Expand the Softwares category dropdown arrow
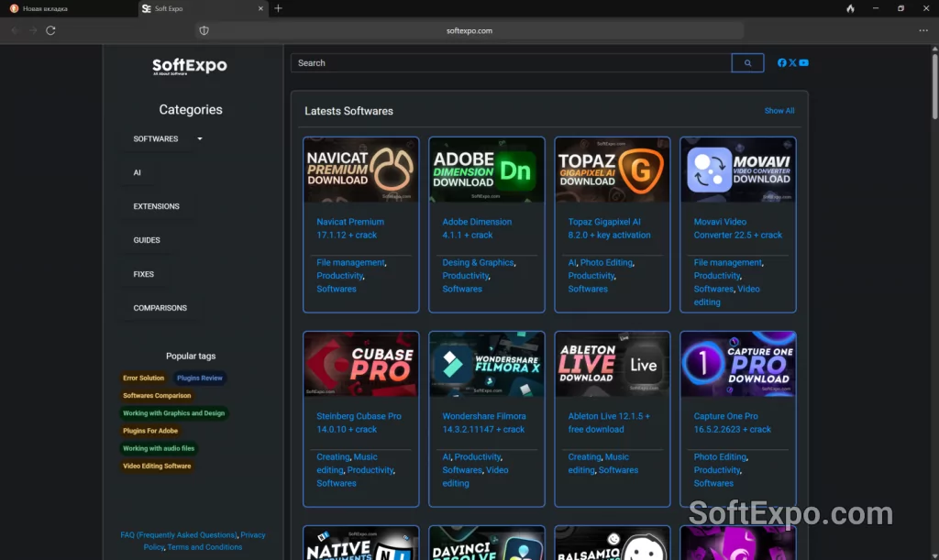The height and width of the screenshot is (560, 939). (x=200, y=139)
